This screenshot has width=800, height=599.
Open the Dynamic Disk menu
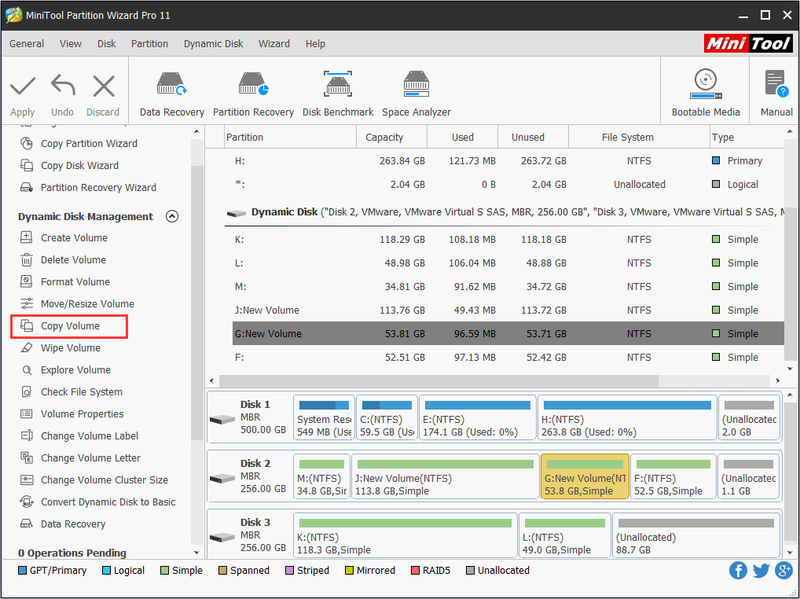coord(213,43)
